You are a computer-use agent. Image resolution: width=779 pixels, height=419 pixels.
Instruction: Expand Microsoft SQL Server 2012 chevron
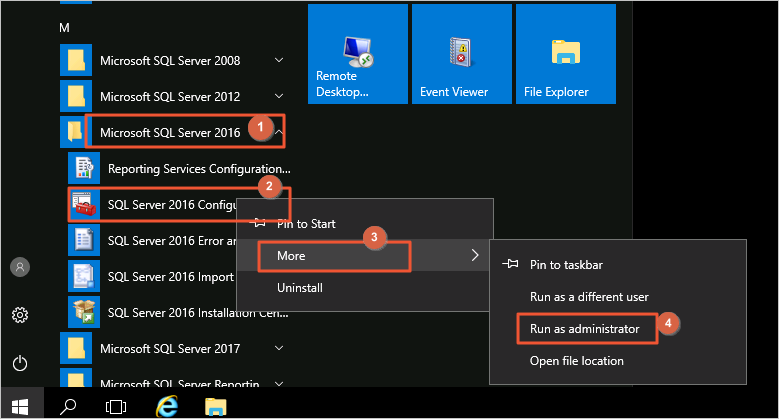[x=279, y=96]
